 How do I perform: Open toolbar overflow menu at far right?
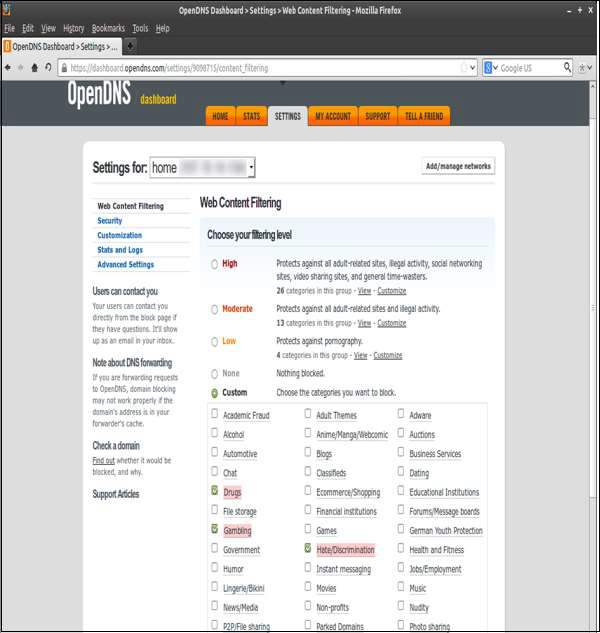(x=585, y=68)
